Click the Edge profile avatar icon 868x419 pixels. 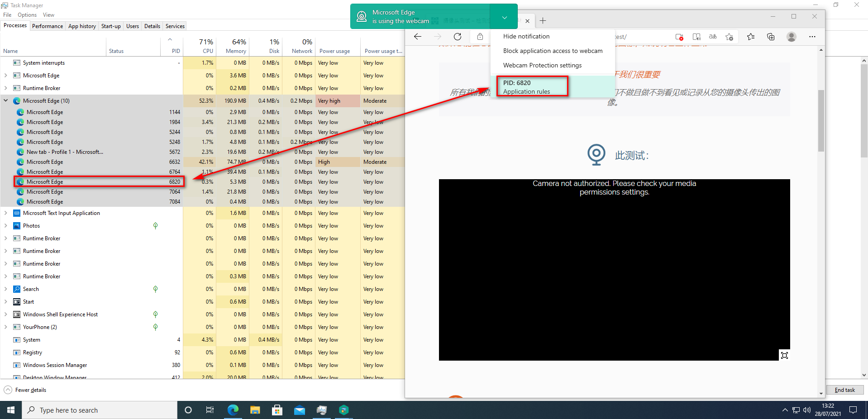791,37
